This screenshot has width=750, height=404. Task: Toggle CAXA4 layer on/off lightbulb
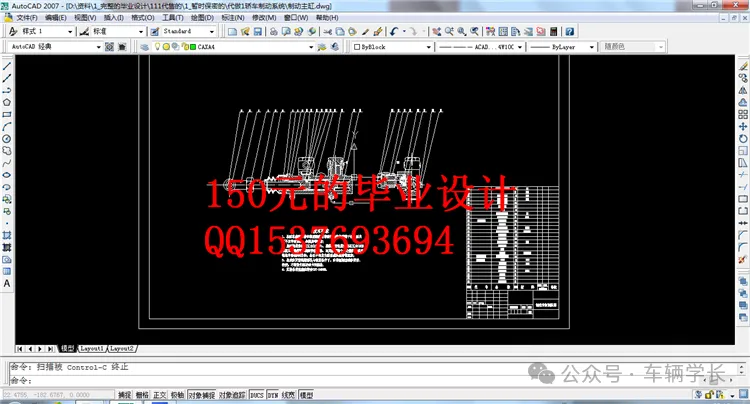click(157, 47)
